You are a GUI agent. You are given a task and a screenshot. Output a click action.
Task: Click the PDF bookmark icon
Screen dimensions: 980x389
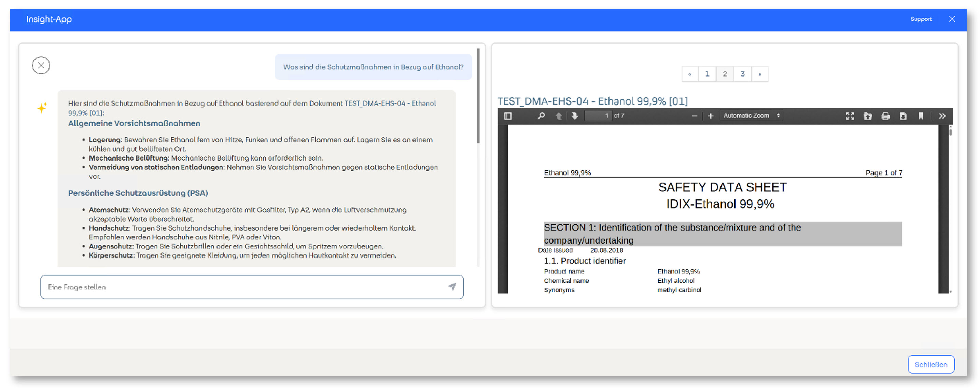[921, 116]
